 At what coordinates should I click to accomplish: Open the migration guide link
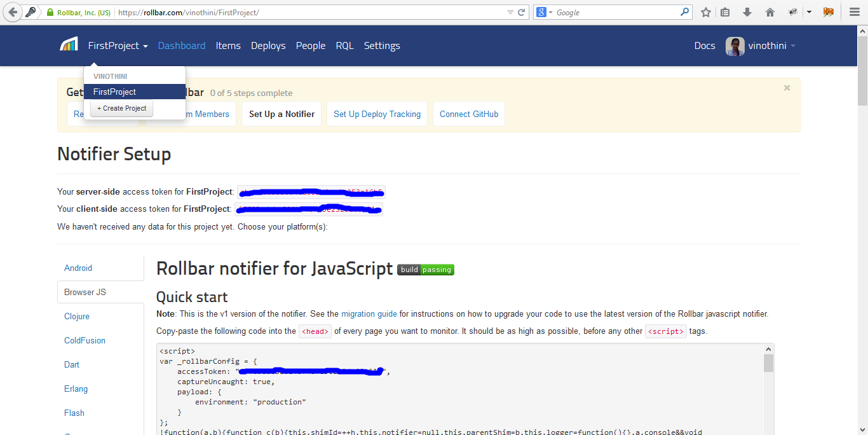(x=369, y=314)
